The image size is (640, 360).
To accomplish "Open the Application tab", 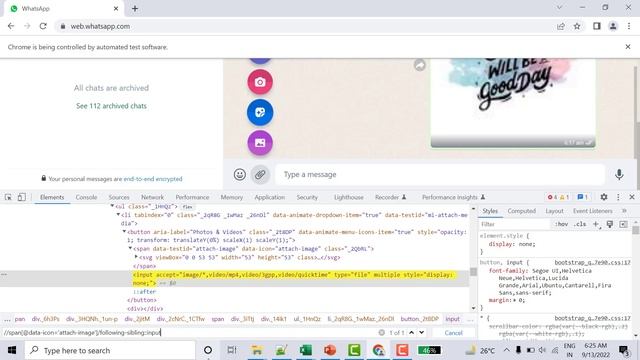I will [269, 197].
